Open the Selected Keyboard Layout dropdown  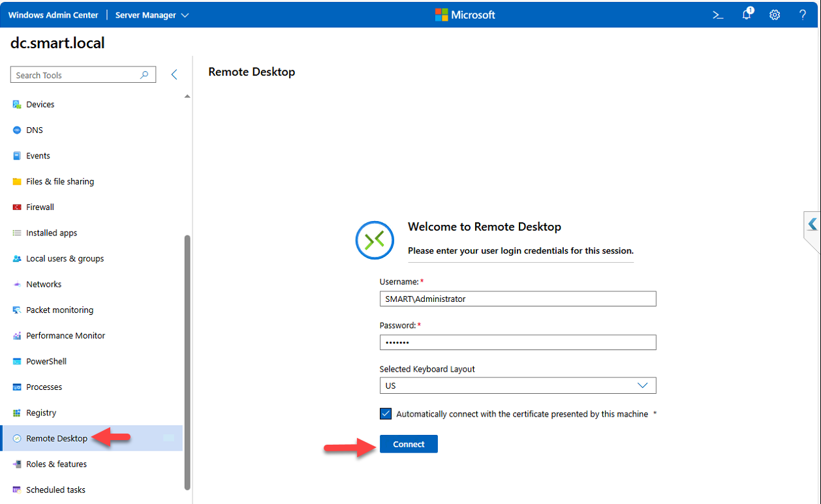(x=518, y=385)
